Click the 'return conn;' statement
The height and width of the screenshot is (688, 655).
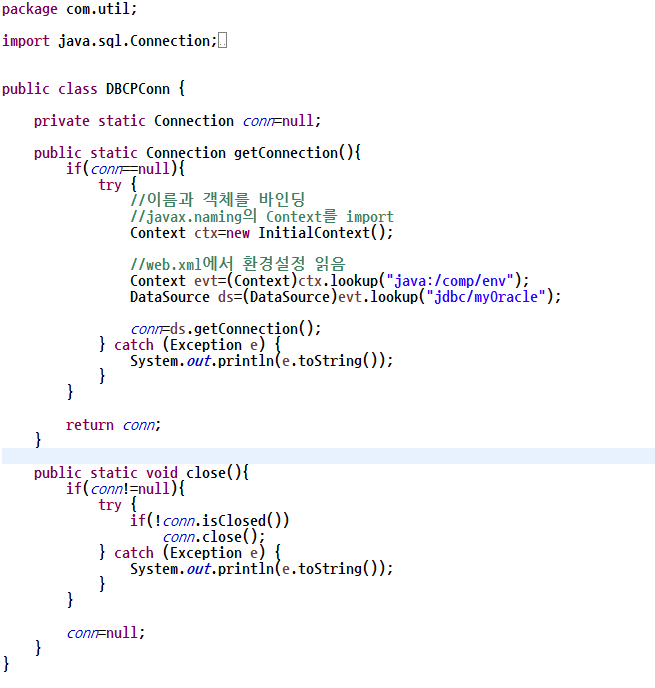(113, 425)
